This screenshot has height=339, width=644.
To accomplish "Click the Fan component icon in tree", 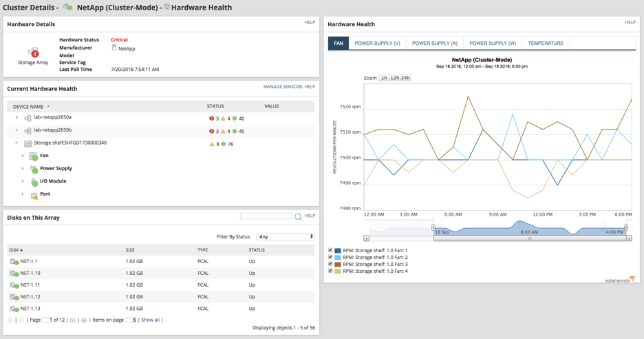I will tap(34, 156).
